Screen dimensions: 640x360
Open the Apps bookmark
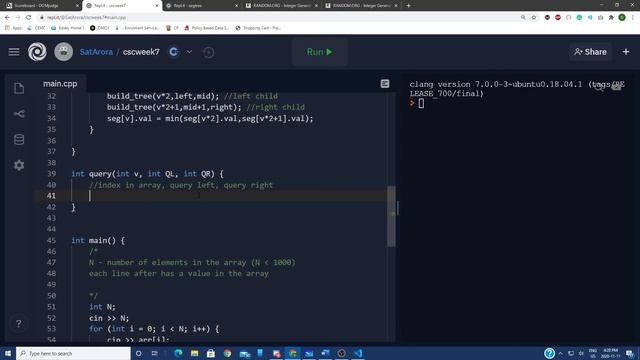(13, 28)
